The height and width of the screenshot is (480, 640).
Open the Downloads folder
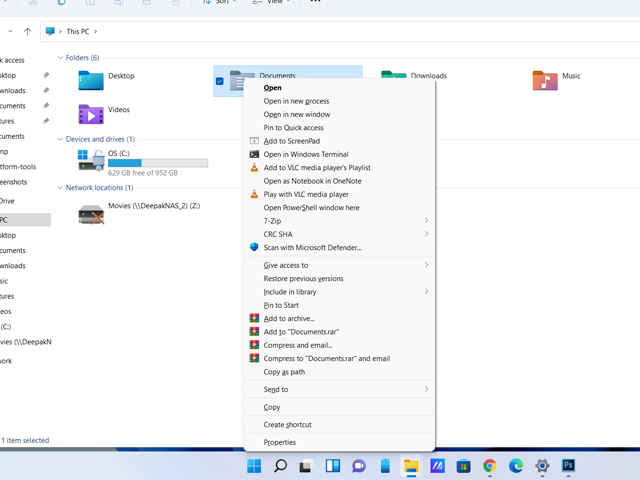pyautogui.click(x=429, y=76)
